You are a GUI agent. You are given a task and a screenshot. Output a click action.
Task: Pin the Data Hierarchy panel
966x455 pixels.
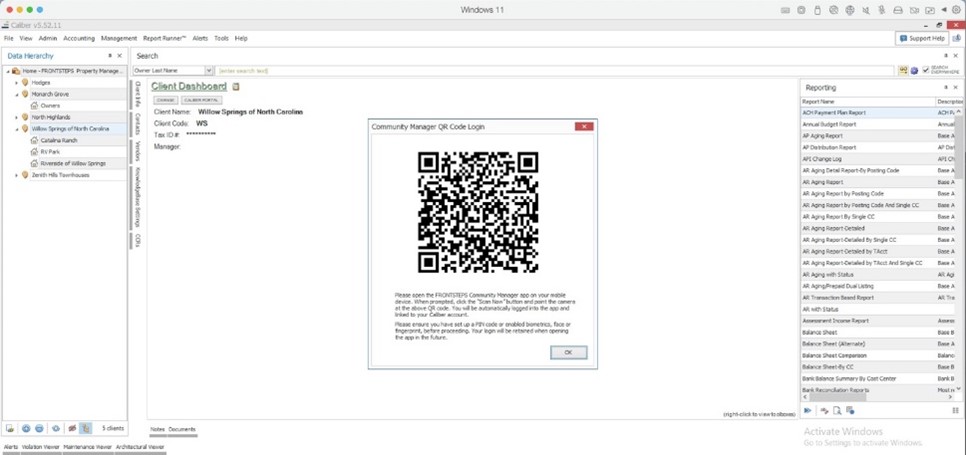click(x=110, y=55)
